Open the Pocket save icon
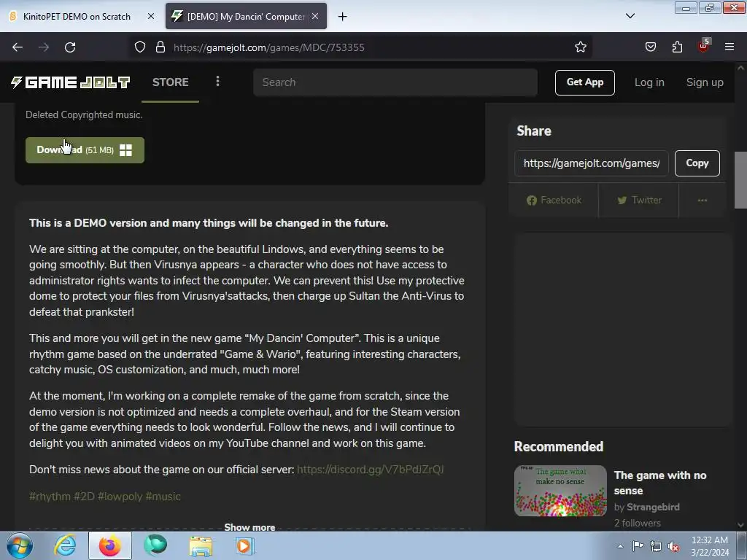The height and width of the screenshot is (560, 747). click(650, 47)
